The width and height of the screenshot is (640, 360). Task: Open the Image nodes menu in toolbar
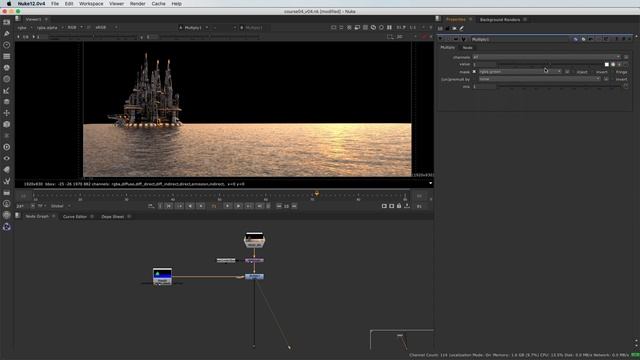(x=7, y=22)
